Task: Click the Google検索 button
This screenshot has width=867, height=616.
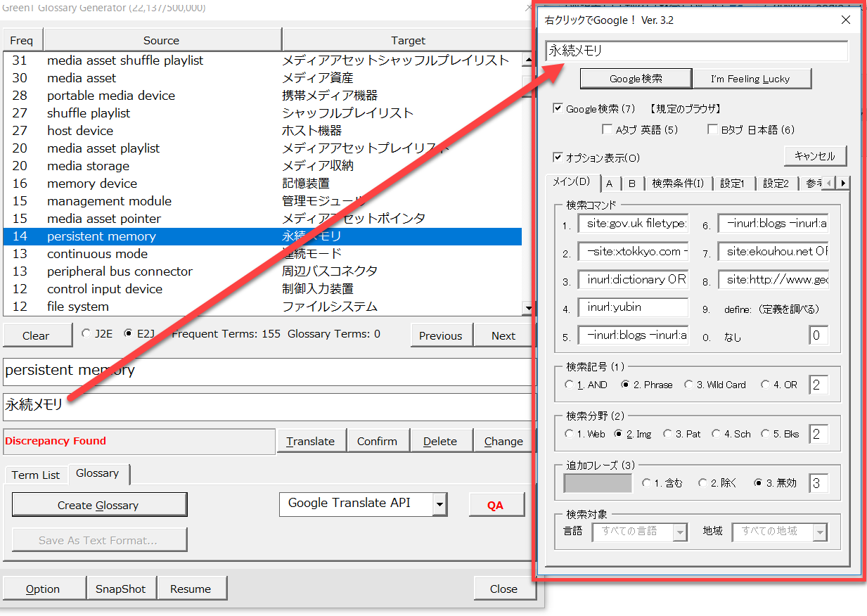Action: coord(636,79)
